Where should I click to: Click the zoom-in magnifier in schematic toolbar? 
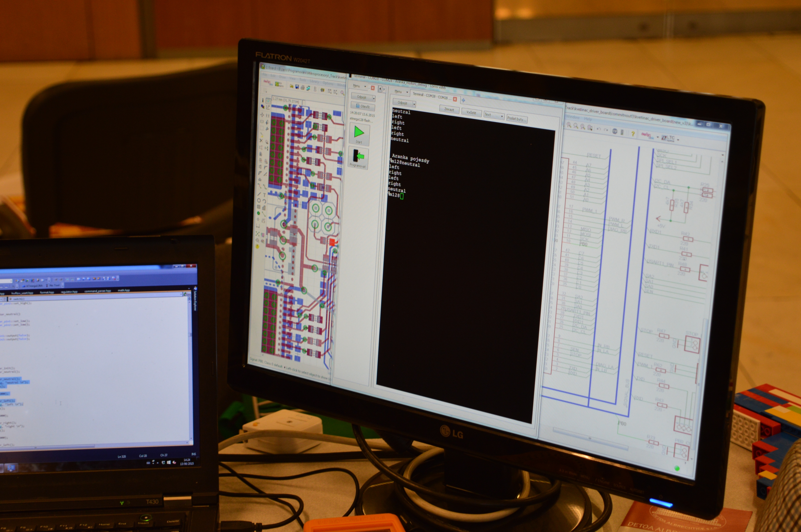tap(569, 125)
